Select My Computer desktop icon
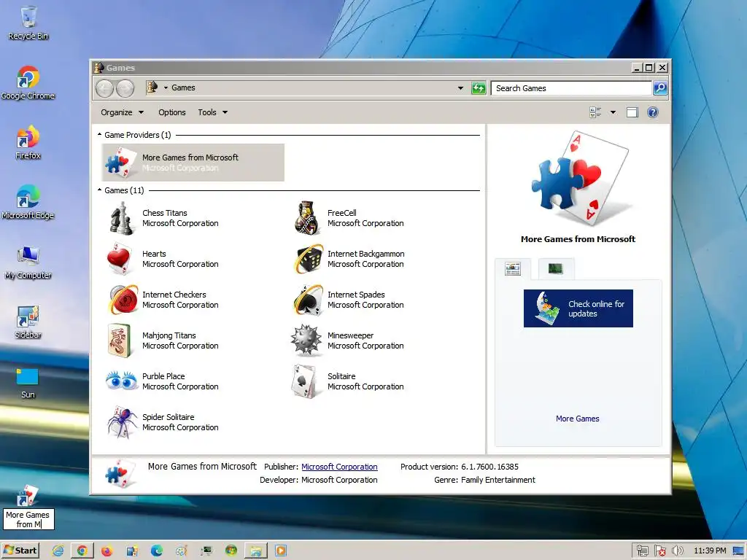Viewport: 747px width, 560px height. 28,262
